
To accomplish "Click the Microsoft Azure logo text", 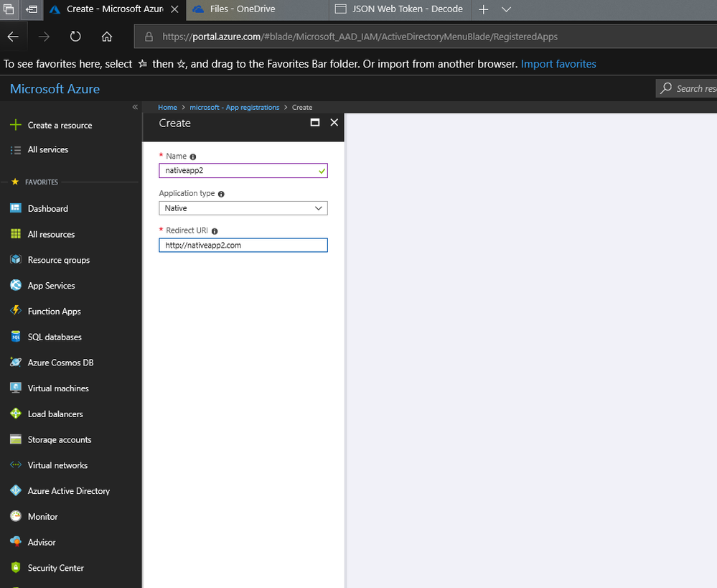I will coord(55,89).
